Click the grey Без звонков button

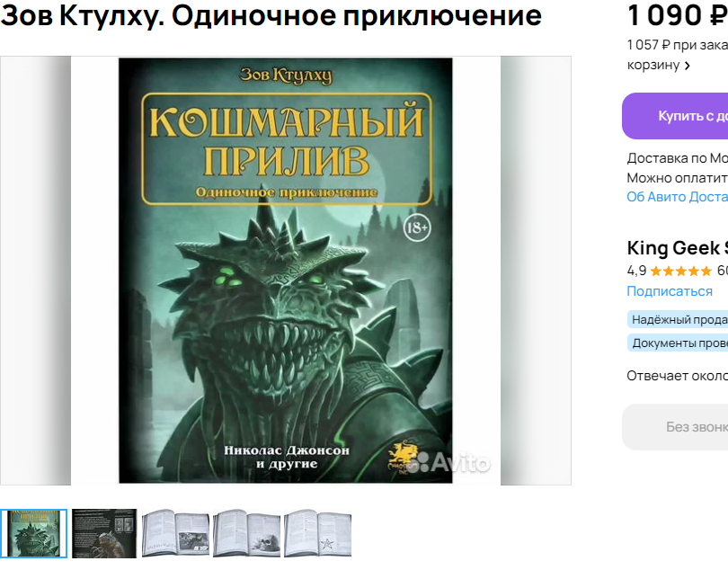pyautogui.click(x=675, y=427)
